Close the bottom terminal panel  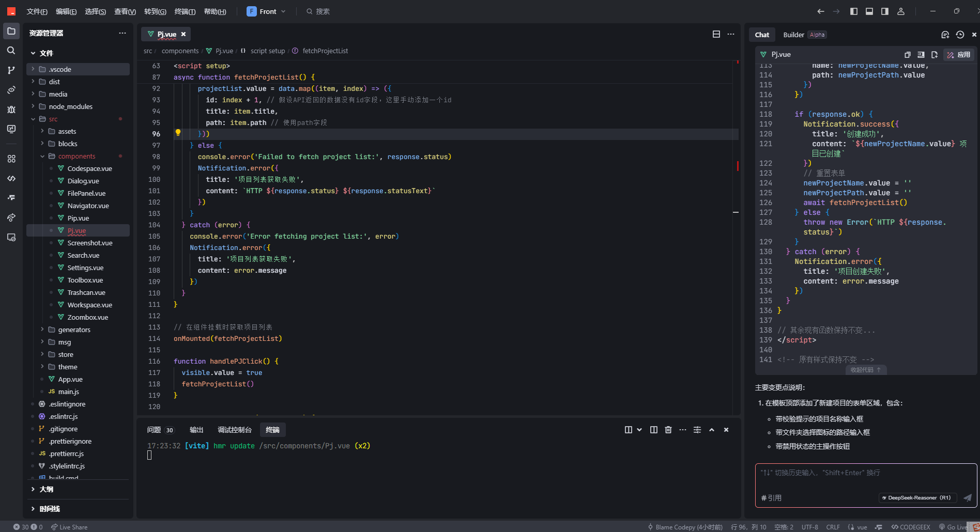tap(726, 430)
